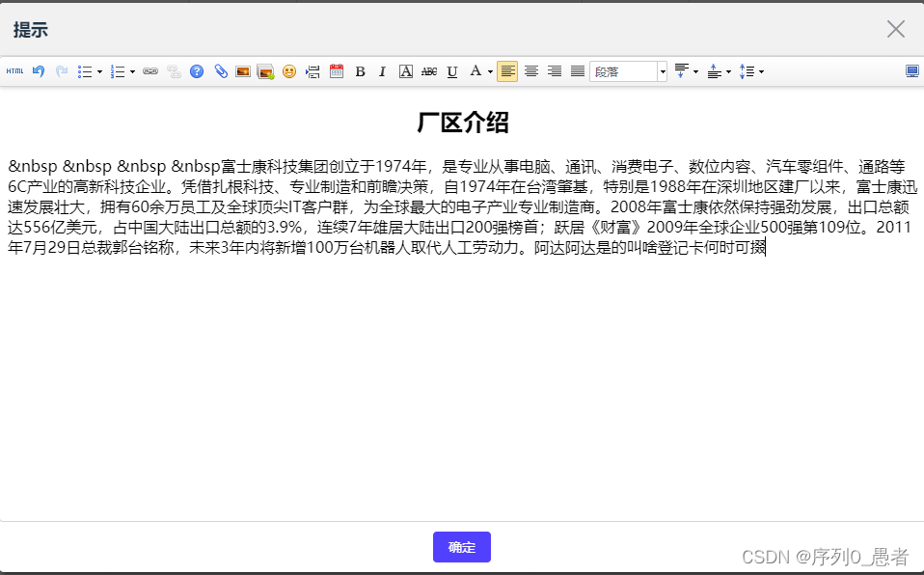This screenshot has width=924, height=575.
Task: Remove the hyperlink
Action: 172,70
